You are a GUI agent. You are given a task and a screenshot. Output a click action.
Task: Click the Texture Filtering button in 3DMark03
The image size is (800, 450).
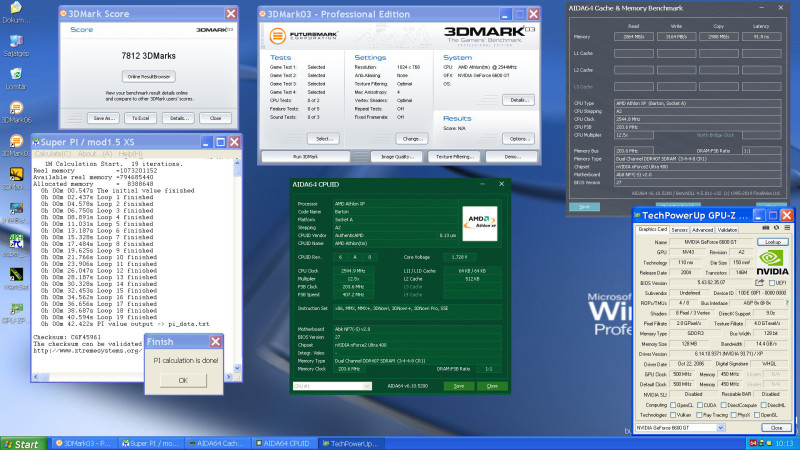pos(454,157)
